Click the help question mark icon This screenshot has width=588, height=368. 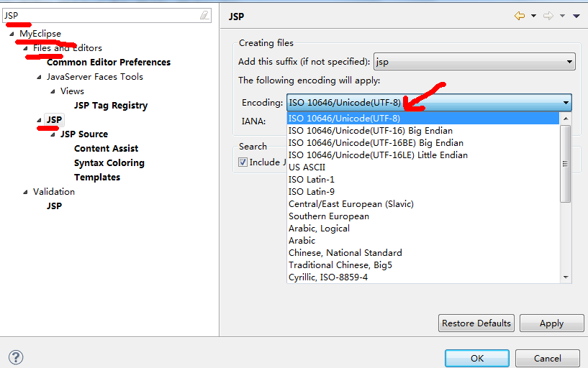[x=16, y=357]
